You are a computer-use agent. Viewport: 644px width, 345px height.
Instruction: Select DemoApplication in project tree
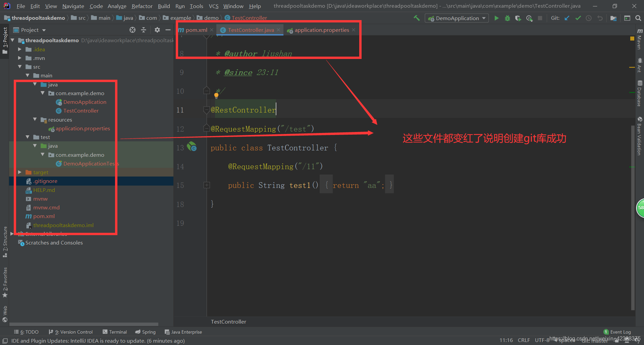pyautogui.click(x=85, y=102)
